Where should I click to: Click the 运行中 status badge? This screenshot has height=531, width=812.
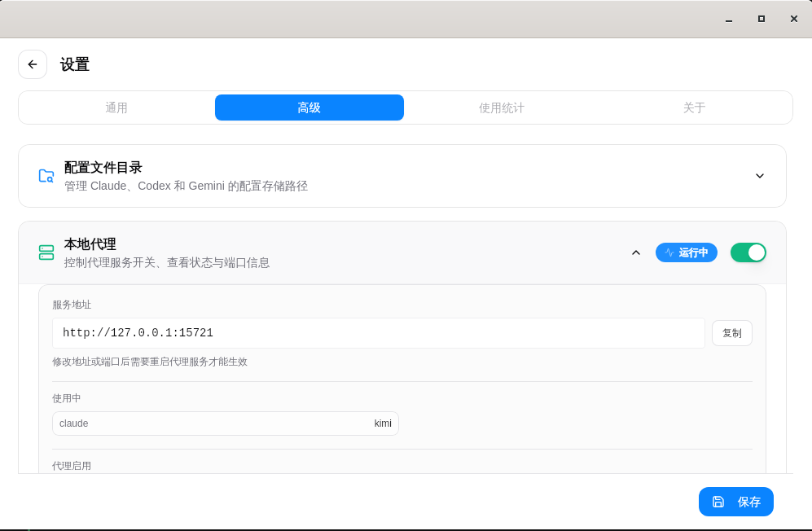tap(687, 252)
